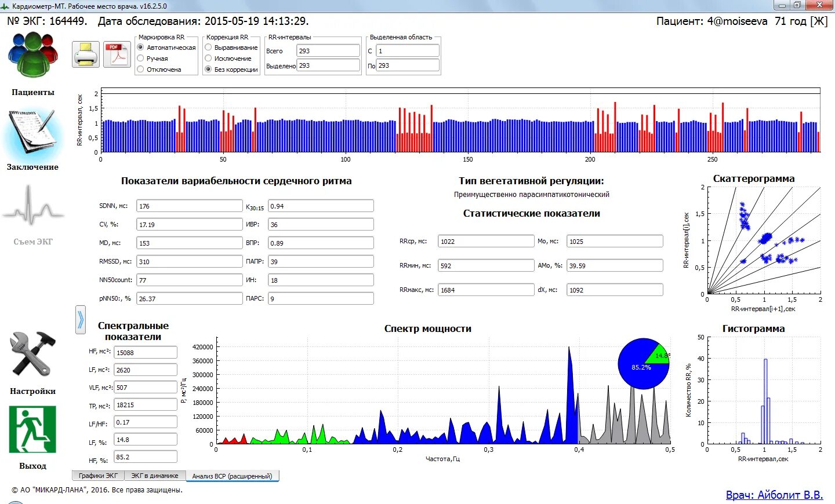Click the Всего RR-intervals field
The image size is (835, 504).
tap(329, 51)
